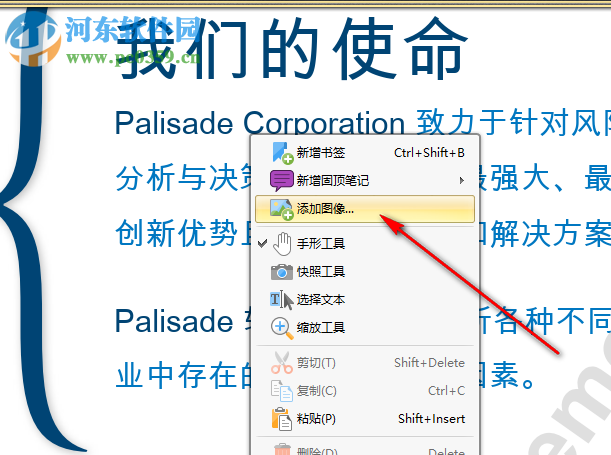Choose 快照工具 from the menu

[x=365, y=272]
